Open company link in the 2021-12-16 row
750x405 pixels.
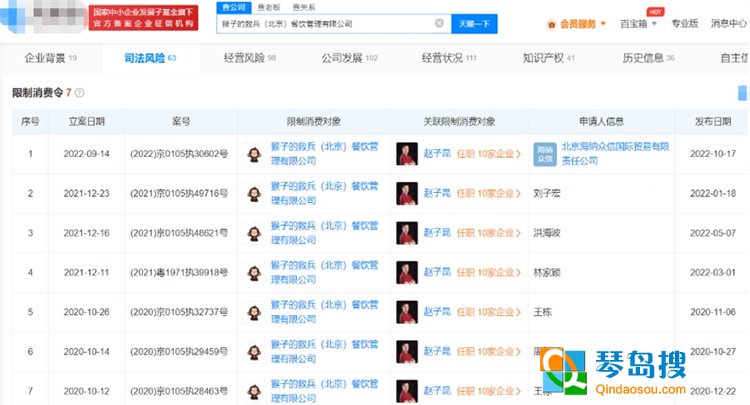[324, 233]
